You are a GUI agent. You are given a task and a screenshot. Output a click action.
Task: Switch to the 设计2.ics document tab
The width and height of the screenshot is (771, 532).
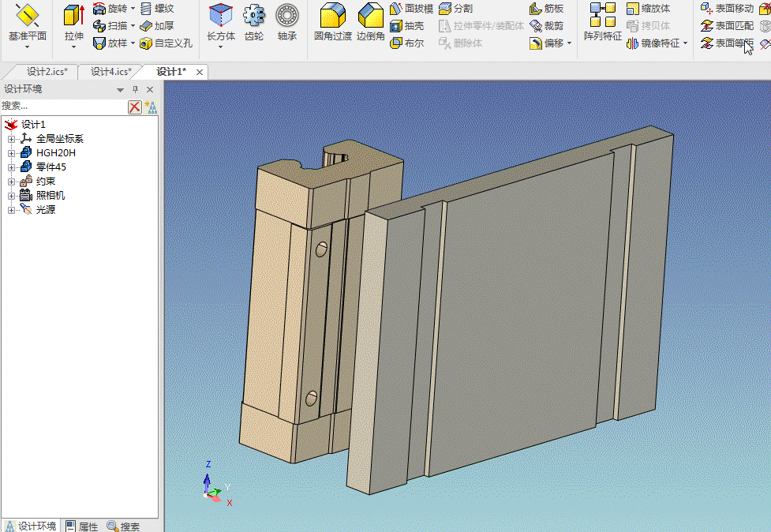(x=47, y=72)
